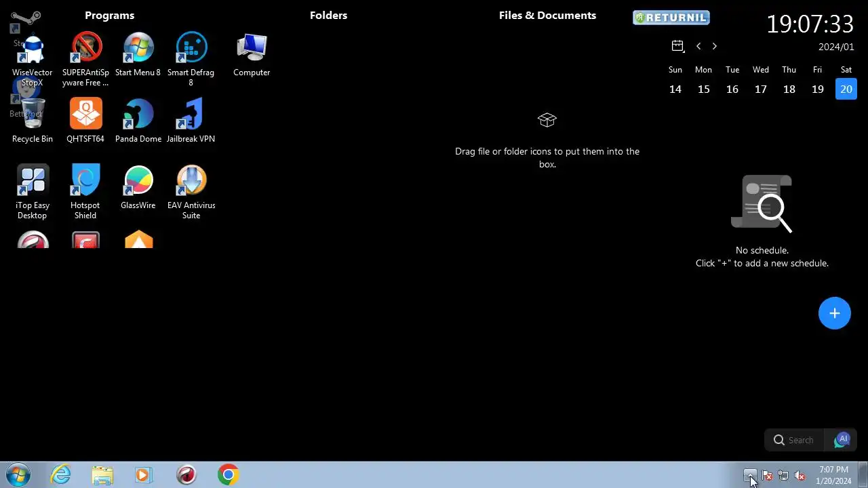868x488 pixels.
Task: Click the Returnil logo
Action: click(x=671, y=18)
